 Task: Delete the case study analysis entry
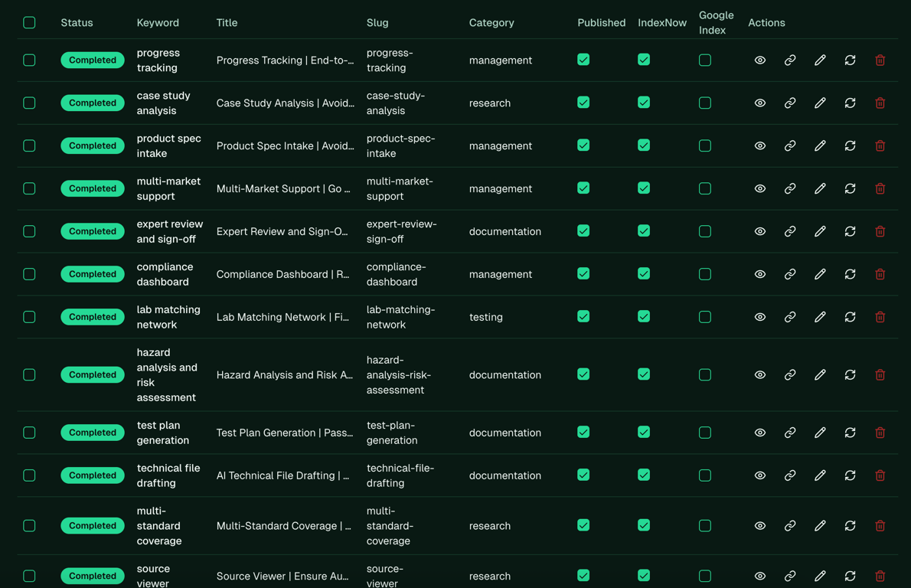tap(880, 103)
